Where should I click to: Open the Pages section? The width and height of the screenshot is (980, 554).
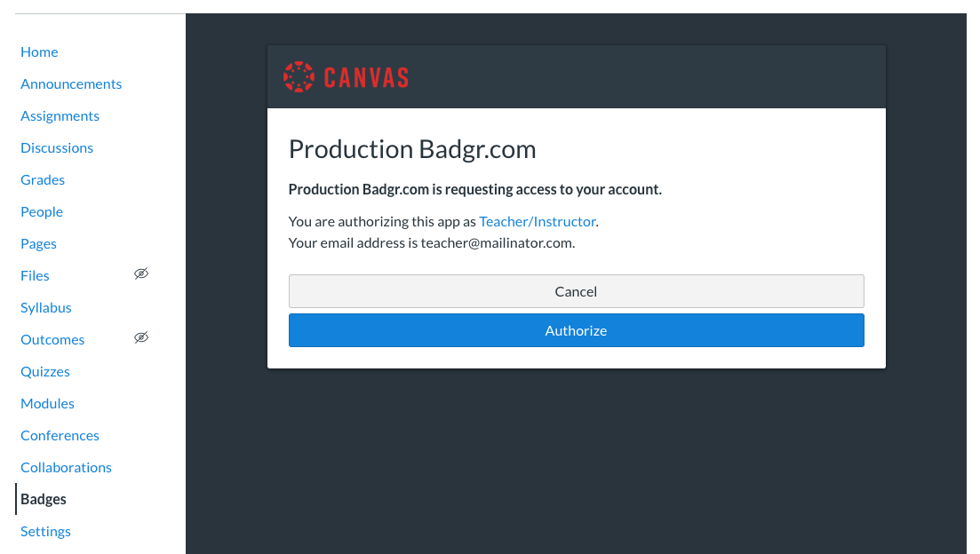(x=38, y=243)
